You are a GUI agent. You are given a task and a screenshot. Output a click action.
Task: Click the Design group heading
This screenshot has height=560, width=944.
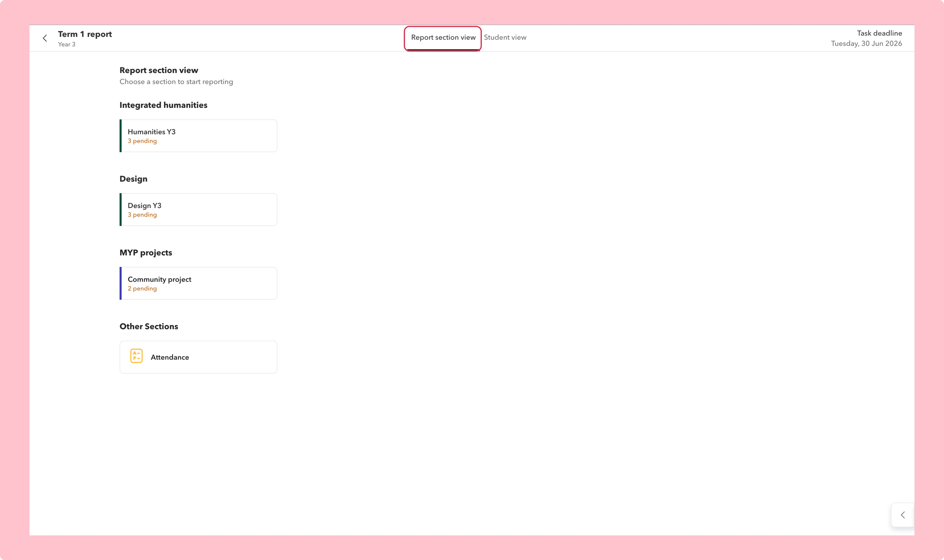pyautogui.click(x=134, y=179)
